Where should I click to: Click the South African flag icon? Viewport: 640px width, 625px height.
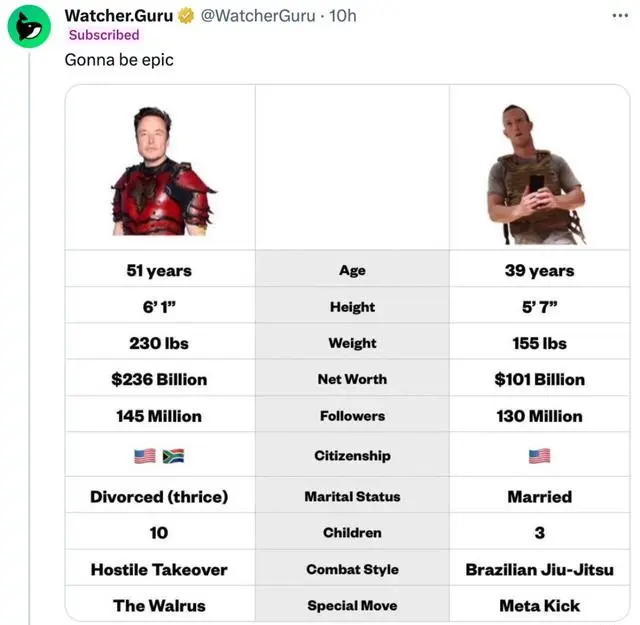click(x=173, y=456)
